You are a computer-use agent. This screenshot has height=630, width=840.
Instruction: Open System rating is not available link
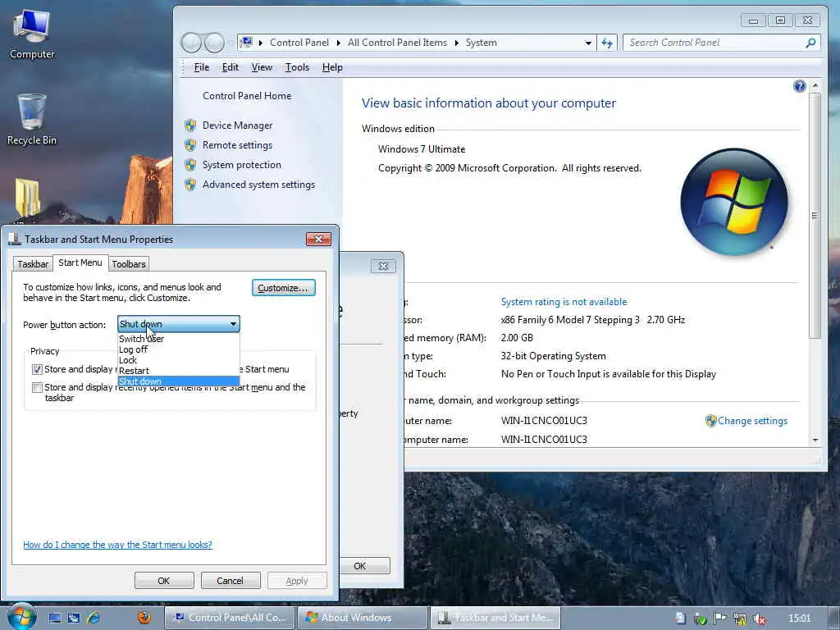[564, 302]
